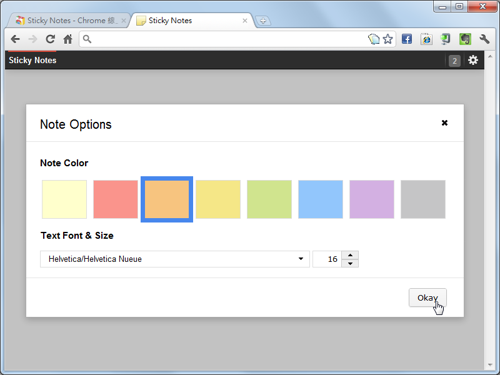Open Sticky Notes settings gear
Screen dimensions: 500x375
473,60
